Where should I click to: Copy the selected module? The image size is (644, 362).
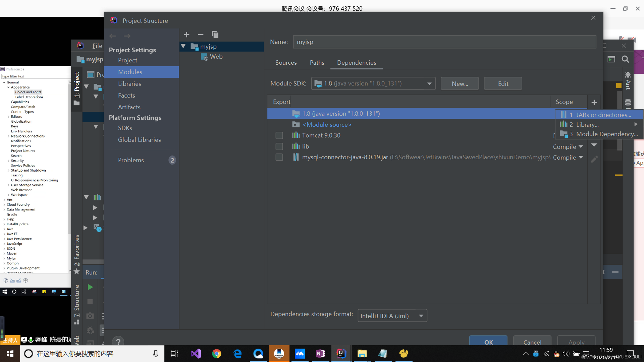215,35
